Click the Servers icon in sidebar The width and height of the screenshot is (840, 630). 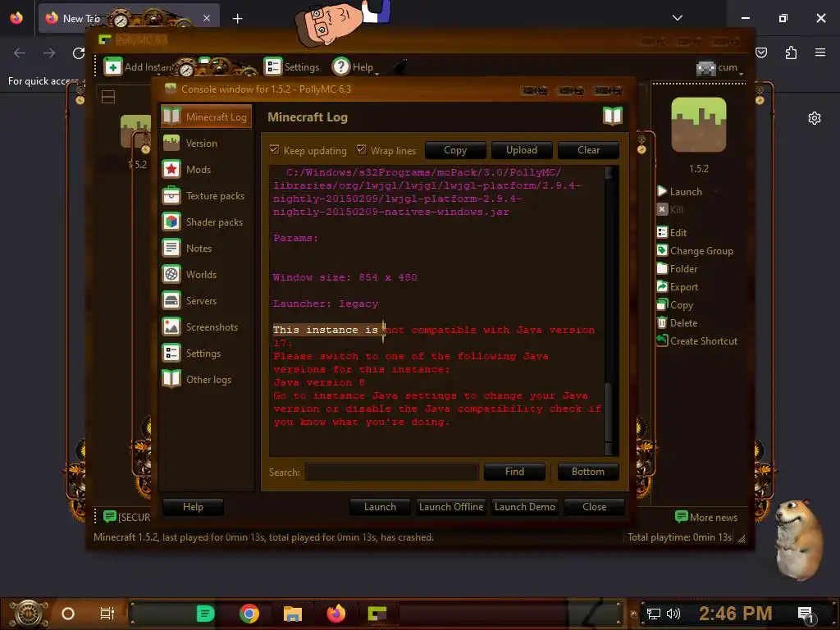click(171, 300)
